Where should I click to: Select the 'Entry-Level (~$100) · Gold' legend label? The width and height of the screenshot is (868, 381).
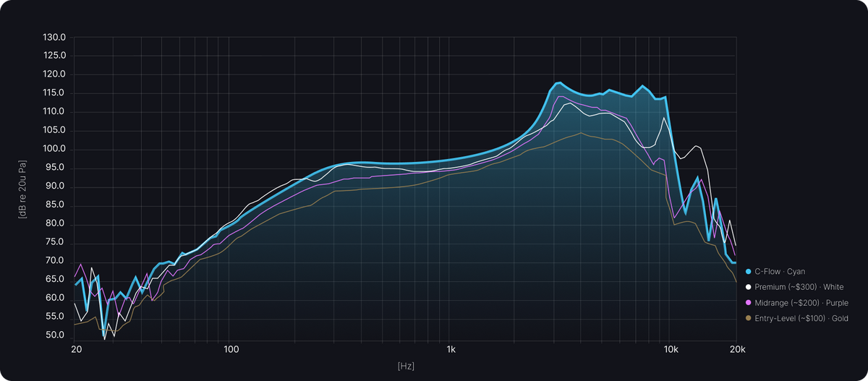[x=801, y=318]
